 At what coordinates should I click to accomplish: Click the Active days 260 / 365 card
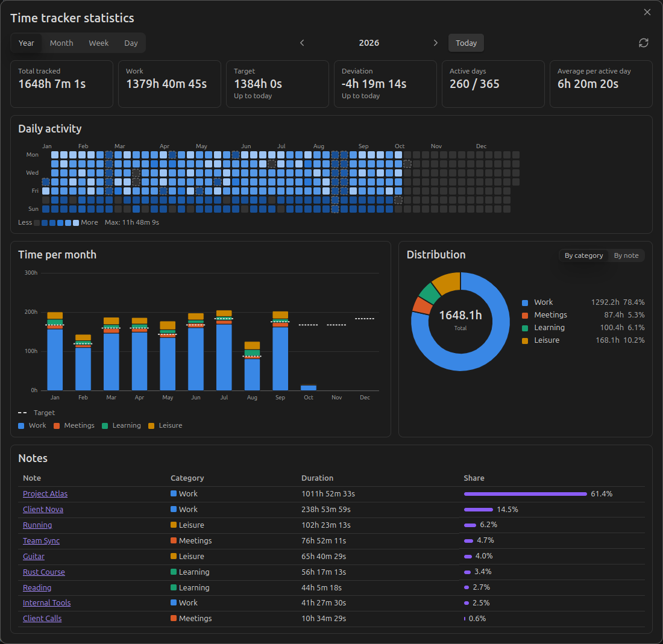493,84
